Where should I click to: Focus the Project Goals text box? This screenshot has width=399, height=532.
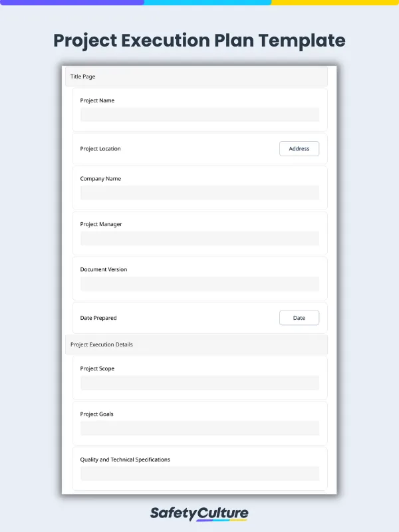pos(199,428)
